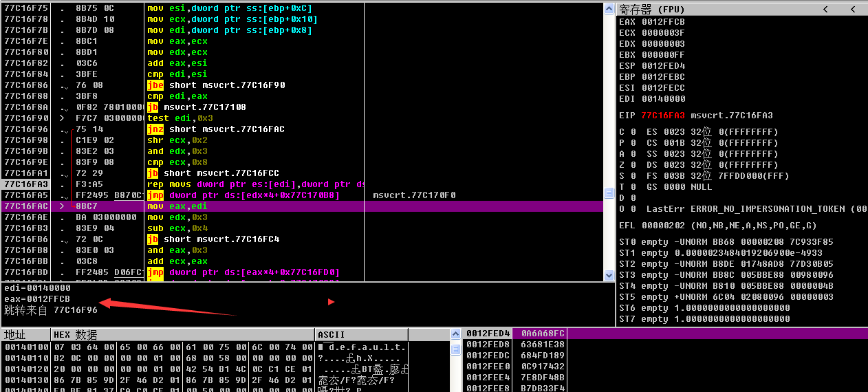Toggle the sign flag S value
The width and height of the screenshot is (868, 392).
[633, 176]
